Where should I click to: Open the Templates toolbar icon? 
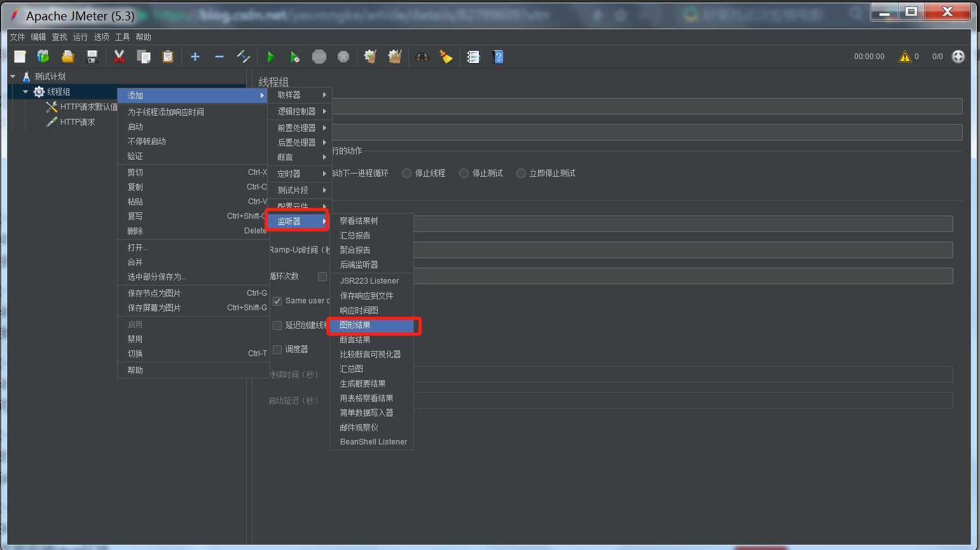click(43, 57)
